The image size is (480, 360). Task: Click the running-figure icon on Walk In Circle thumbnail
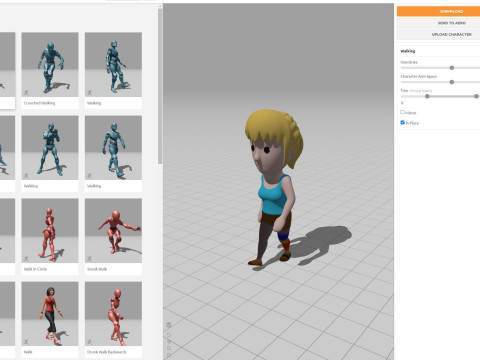26,259
